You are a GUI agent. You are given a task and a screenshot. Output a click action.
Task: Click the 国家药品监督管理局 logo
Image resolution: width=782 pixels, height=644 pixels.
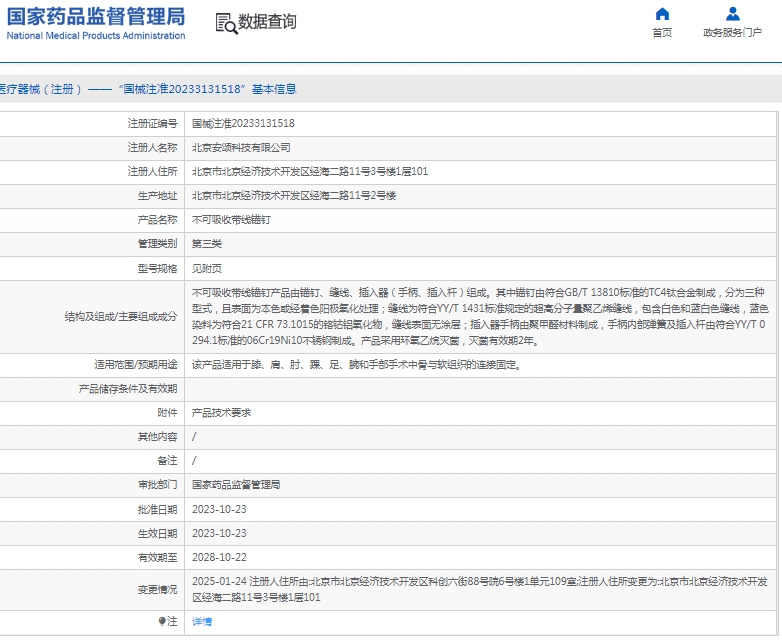pyautogui.click(x=96, y=16)
